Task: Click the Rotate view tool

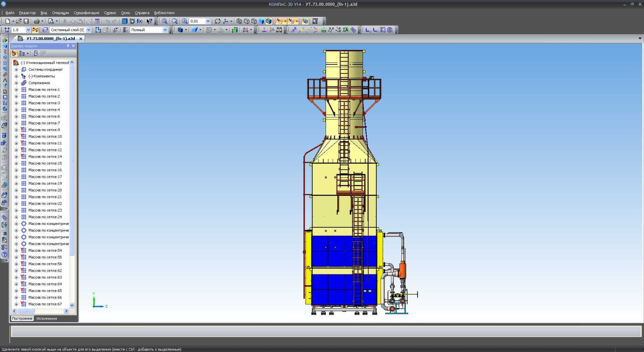Action: (x=217, y=21)
